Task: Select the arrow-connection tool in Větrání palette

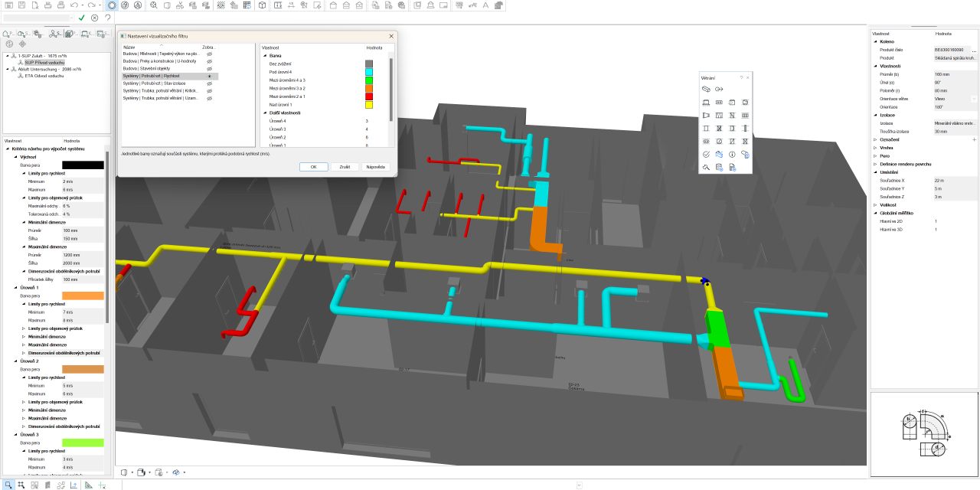Action: pos(719,89)
